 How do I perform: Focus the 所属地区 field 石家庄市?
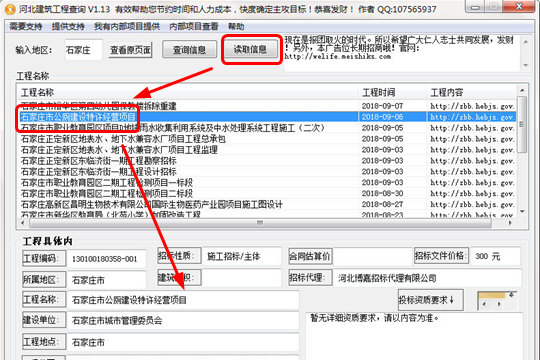coord(107,280)
